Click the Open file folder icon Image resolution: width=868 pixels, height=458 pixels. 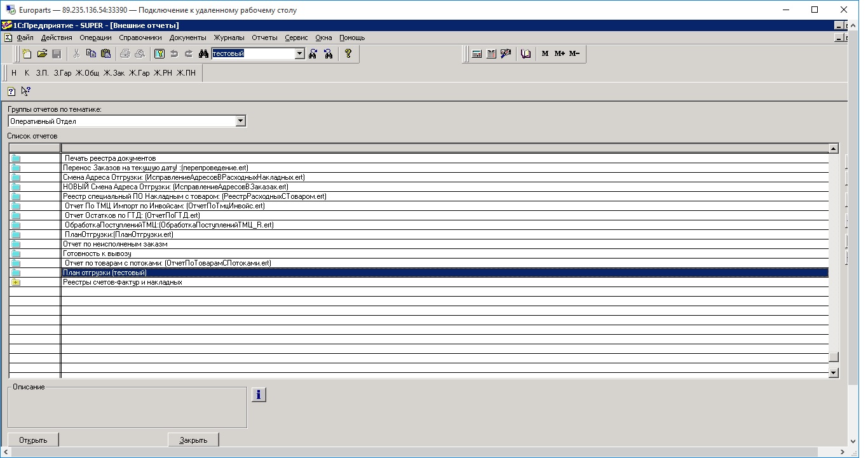[42, 54]
